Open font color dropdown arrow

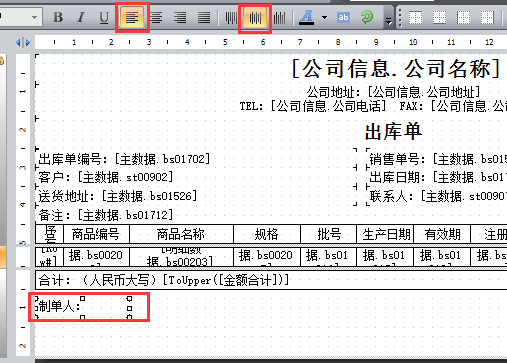click(x=324, y=17)
